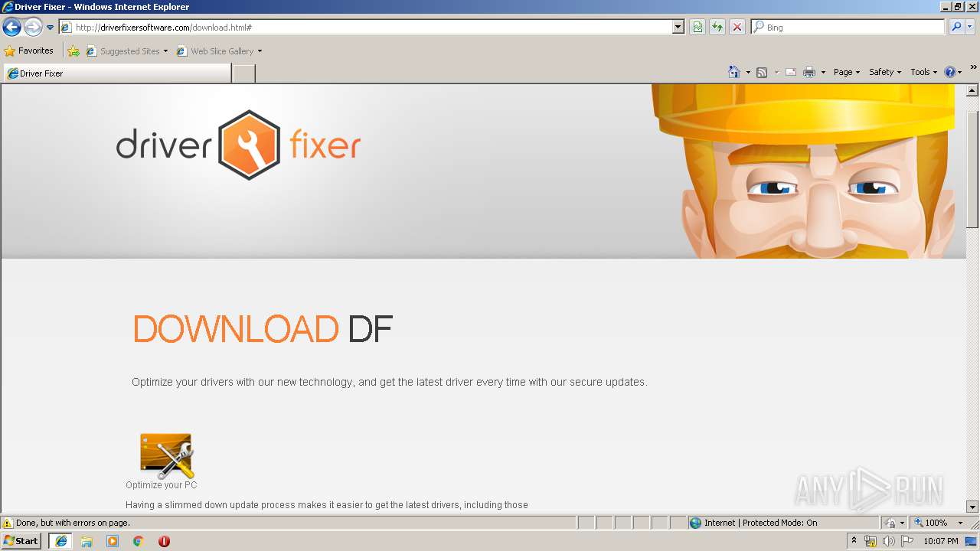This screenshot has width=980, height=551.
Task: Click the command bar overflow chevron
Action: [974, 67]
